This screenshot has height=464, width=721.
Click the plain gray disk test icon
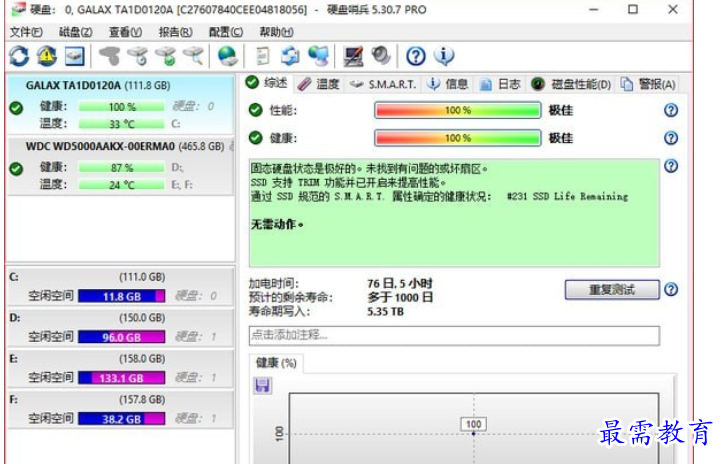point(109,56)
